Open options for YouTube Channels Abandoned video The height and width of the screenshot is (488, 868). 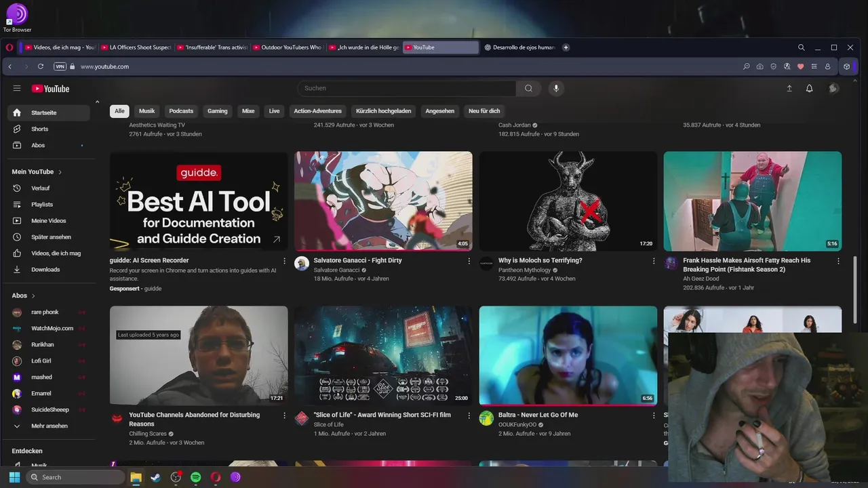[x=284, y=415]
